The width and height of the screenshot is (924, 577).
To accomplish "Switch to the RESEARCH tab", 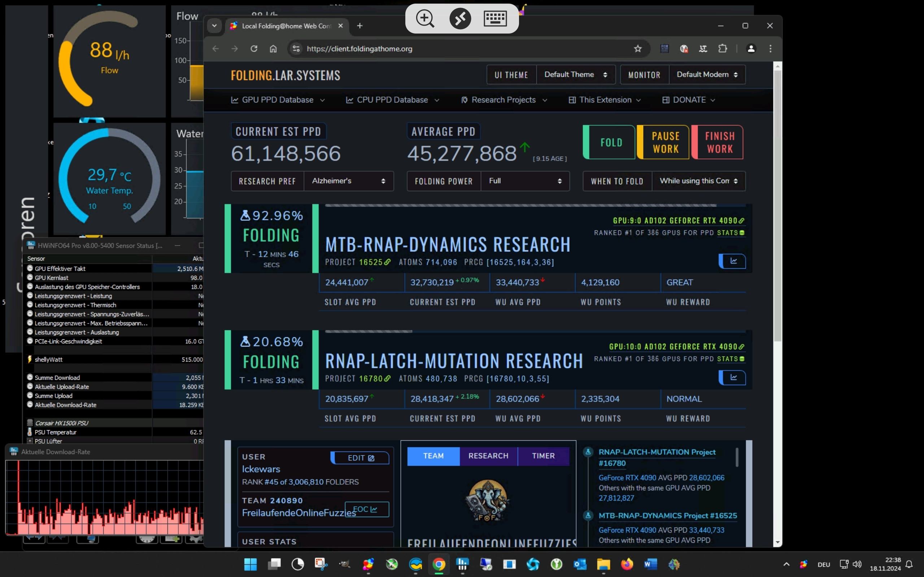I will pyautogui.click(x=488, y=456).
